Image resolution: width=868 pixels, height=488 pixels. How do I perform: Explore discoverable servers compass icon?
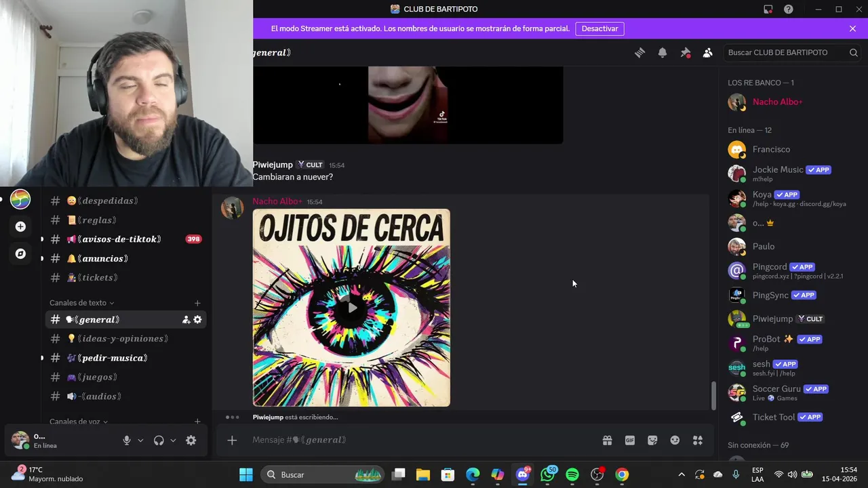tap(20, 253)
